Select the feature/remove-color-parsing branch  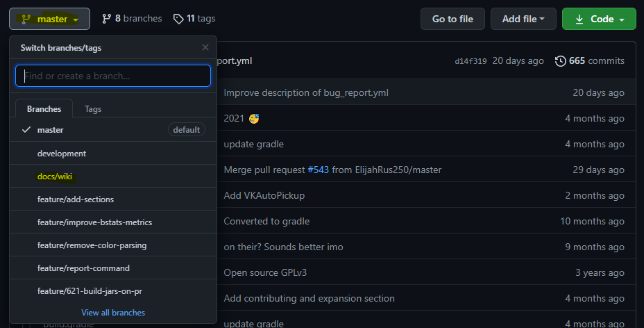click(113, 245)
